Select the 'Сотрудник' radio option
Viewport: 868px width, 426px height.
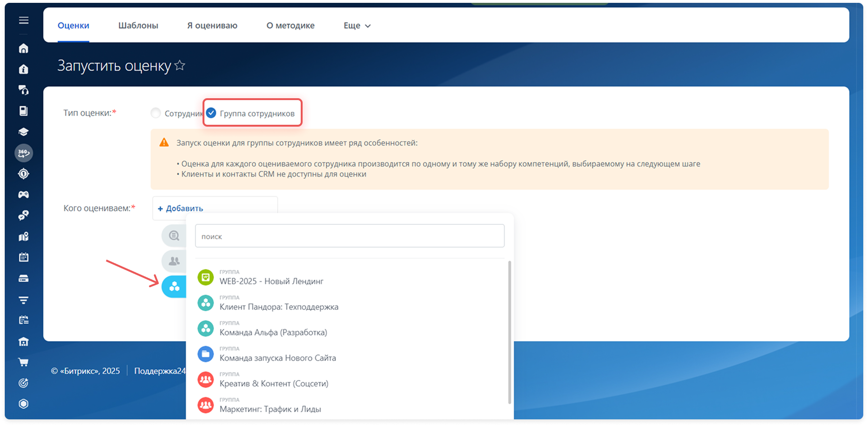coord(156,113)
